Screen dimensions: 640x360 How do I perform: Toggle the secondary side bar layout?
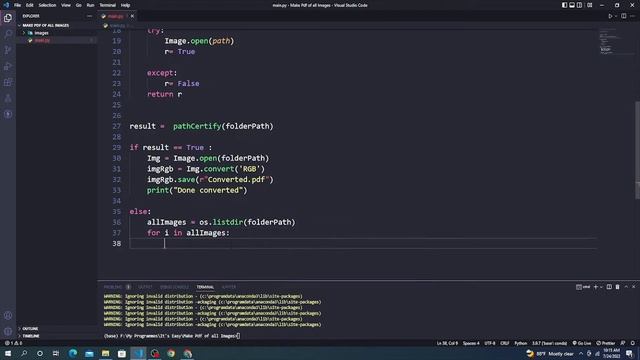[x=580, y=5]
